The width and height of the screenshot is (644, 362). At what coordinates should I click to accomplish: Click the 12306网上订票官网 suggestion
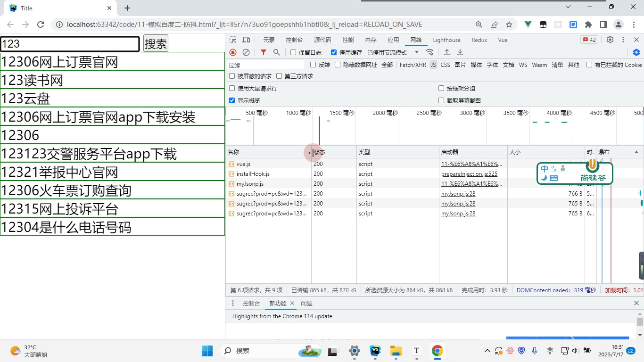(112, 61)
